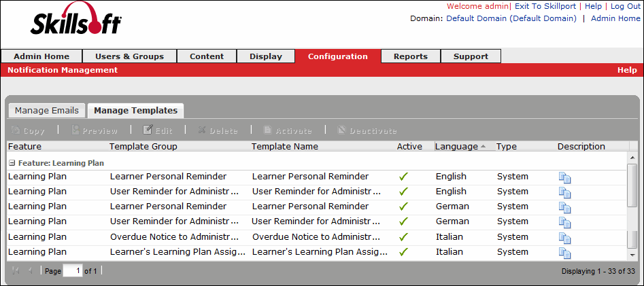Open the Support tab
Screen dimensions: 644x286
pos(471,56)
